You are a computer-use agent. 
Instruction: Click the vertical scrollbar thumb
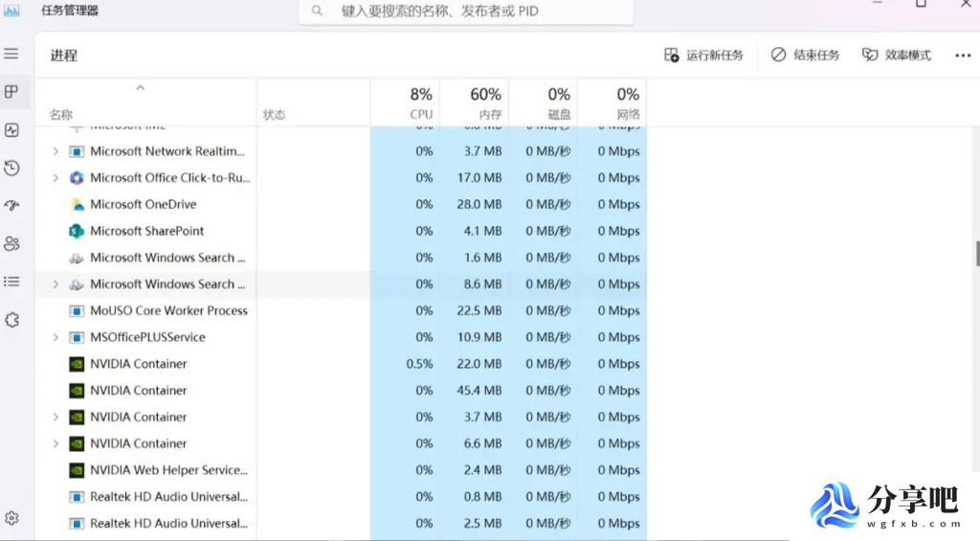[977, 254]
